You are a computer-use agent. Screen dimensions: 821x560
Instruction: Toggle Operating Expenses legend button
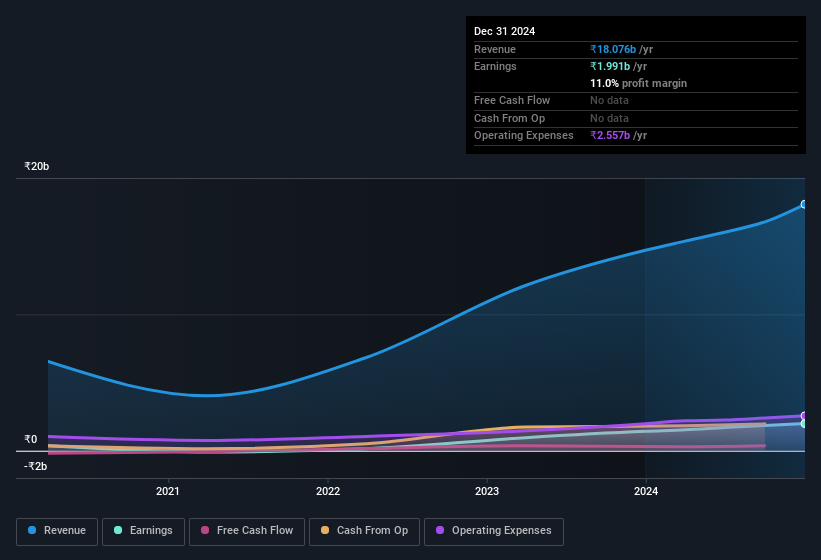tap(493, 531)
